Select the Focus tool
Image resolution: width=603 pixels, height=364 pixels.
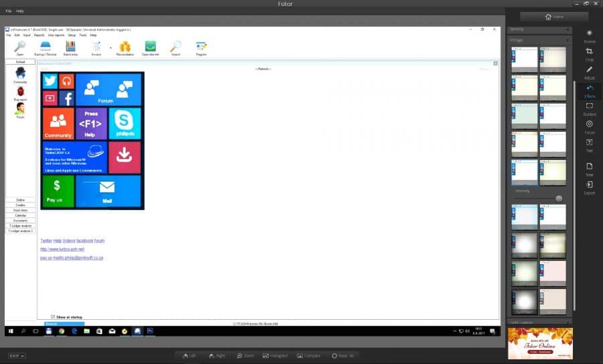coord(589,127)
